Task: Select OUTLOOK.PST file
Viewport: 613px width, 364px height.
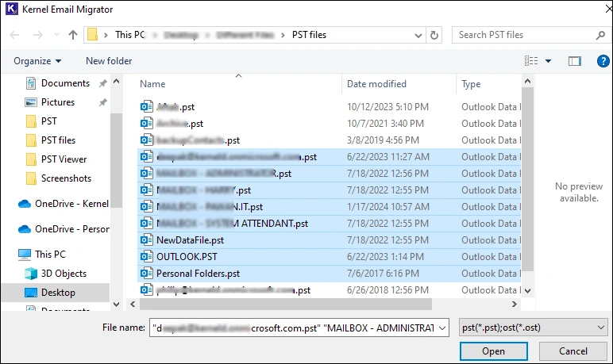Action: click(329, 257)
